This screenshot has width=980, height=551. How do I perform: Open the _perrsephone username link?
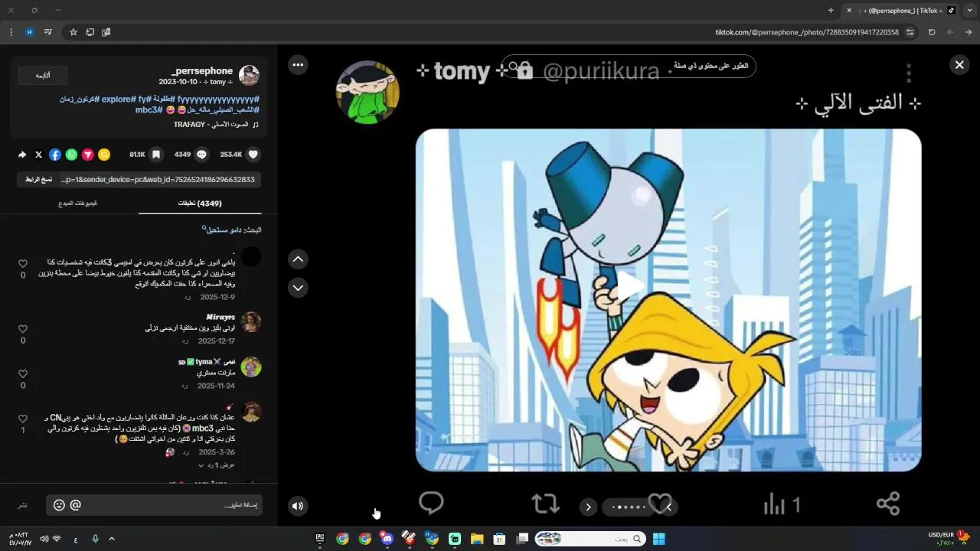click(202, 70)
